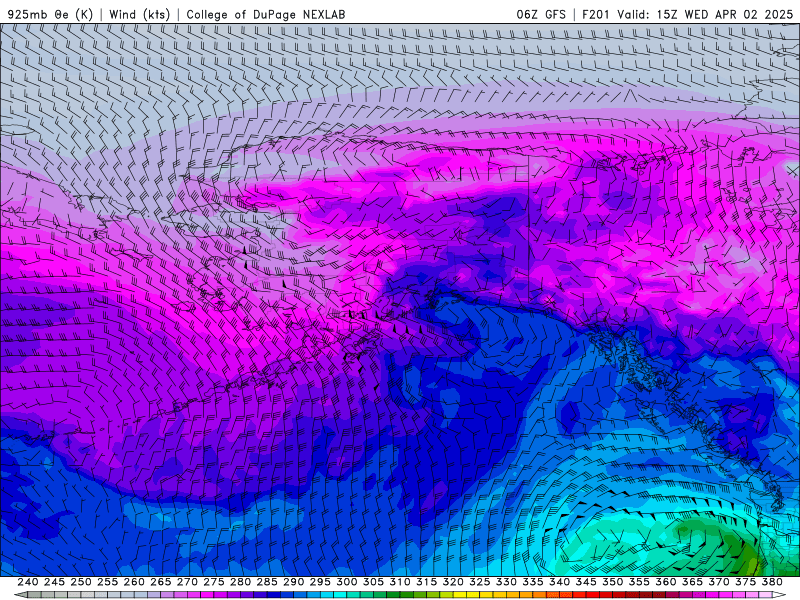
Task: Click the 255 color scale label
Action: coord(107,582)
